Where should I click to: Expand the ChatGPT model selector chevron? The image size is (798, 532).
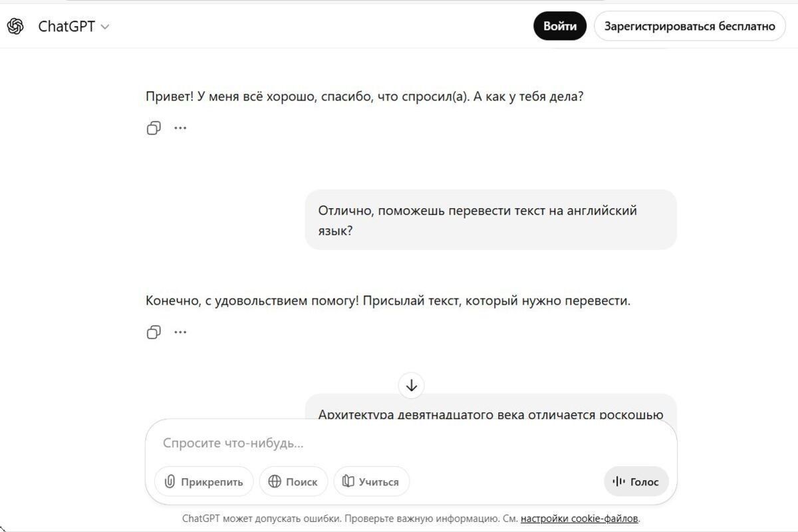pos(104,27)
